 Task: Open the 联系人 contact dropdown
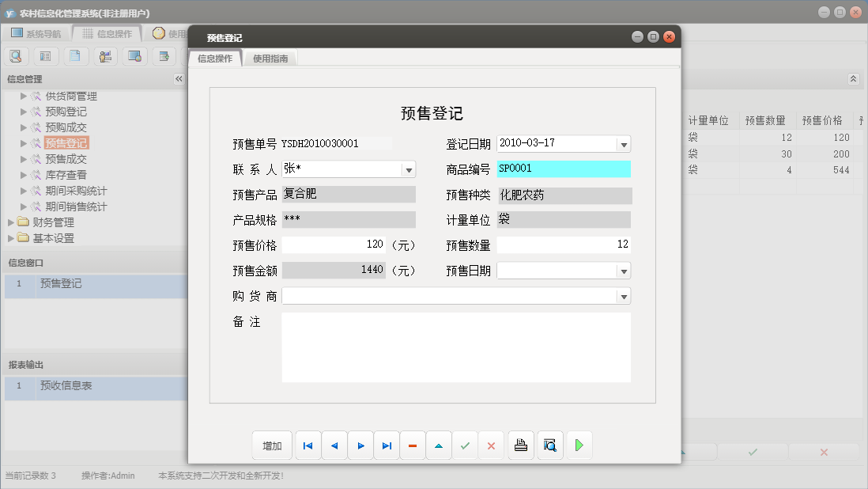pos(409,169)
